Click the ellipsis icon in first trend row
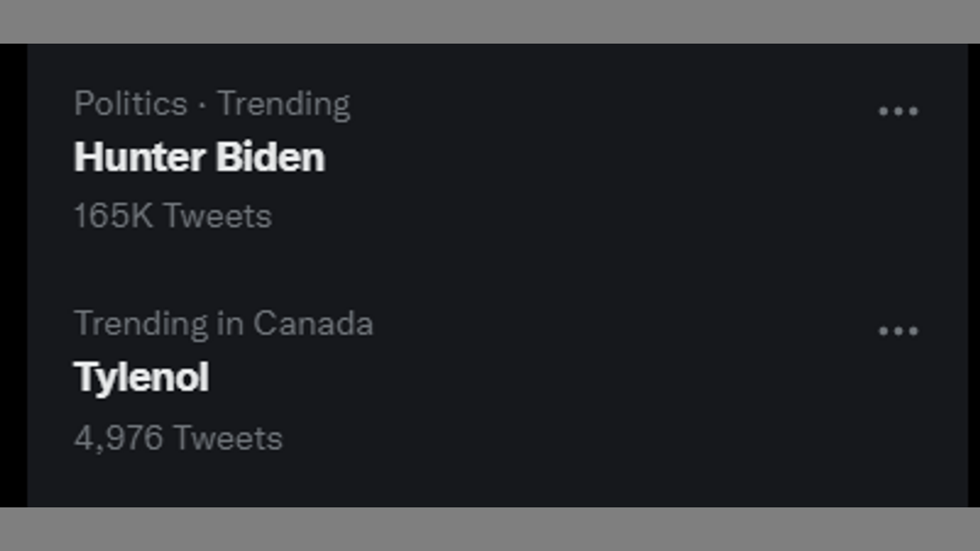The image size is (980, 551). [x=898, y=112]
